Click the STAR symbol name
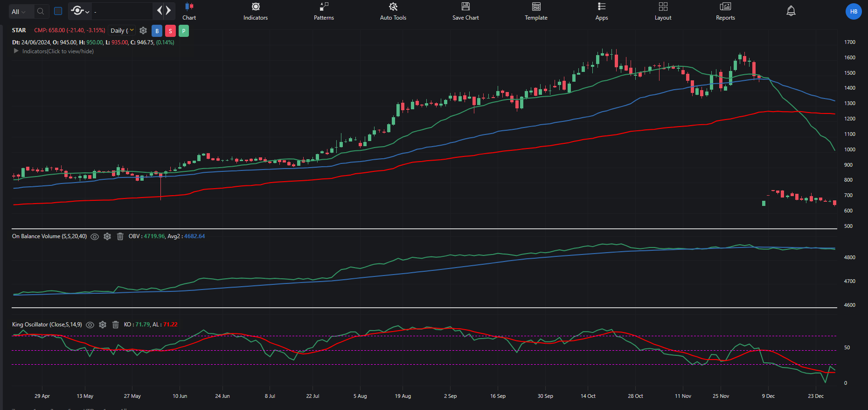This screenshot has height=410, width=868. tap(19, 30)
